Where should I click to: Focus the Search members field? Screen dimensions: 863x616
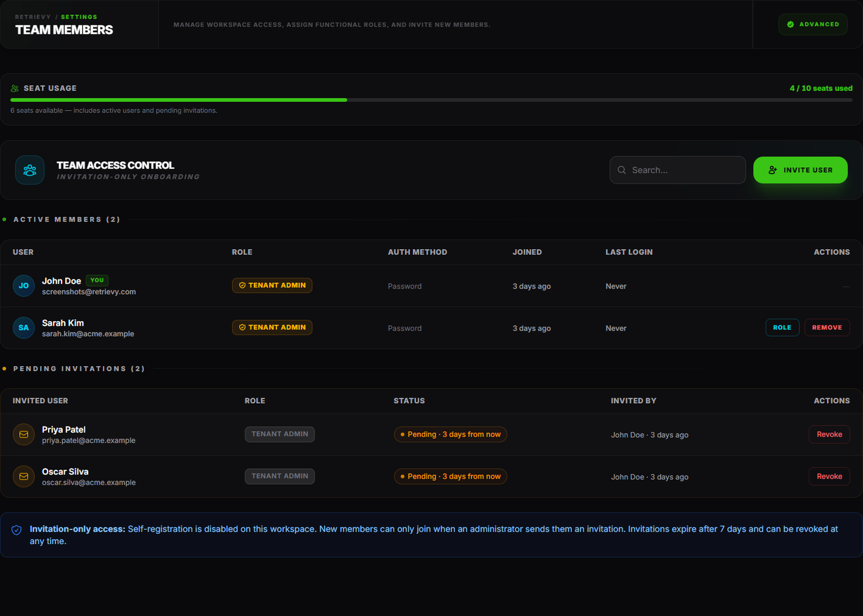pos(677,170)
